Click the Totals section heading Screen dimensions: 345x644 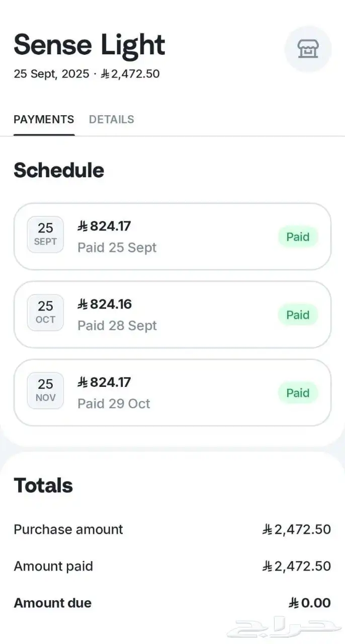coord(43,486)
